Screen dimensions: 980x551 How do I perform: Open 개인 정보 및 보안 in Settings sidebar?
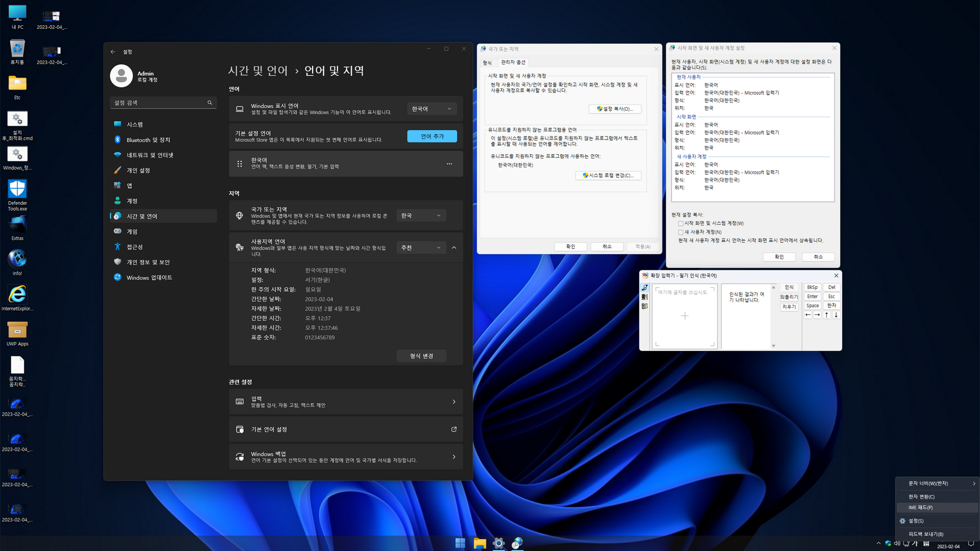[163, 262]
